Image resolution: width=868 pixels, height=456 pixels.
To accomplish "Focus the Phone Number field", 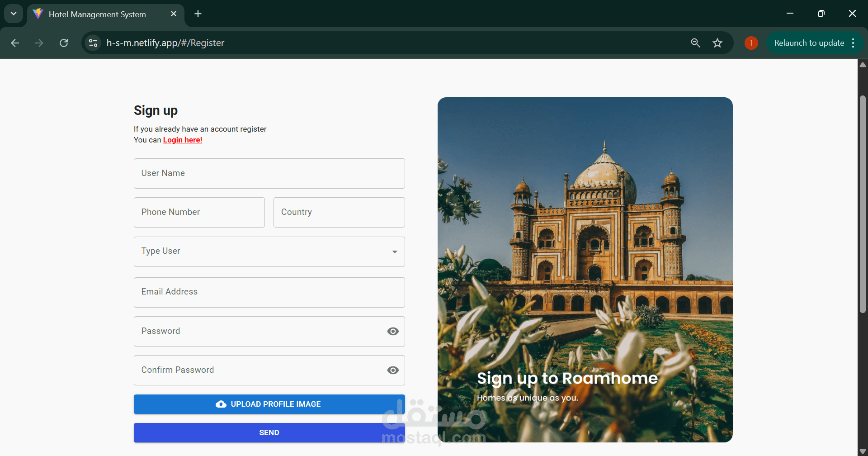I will click(x=199, y=212).
